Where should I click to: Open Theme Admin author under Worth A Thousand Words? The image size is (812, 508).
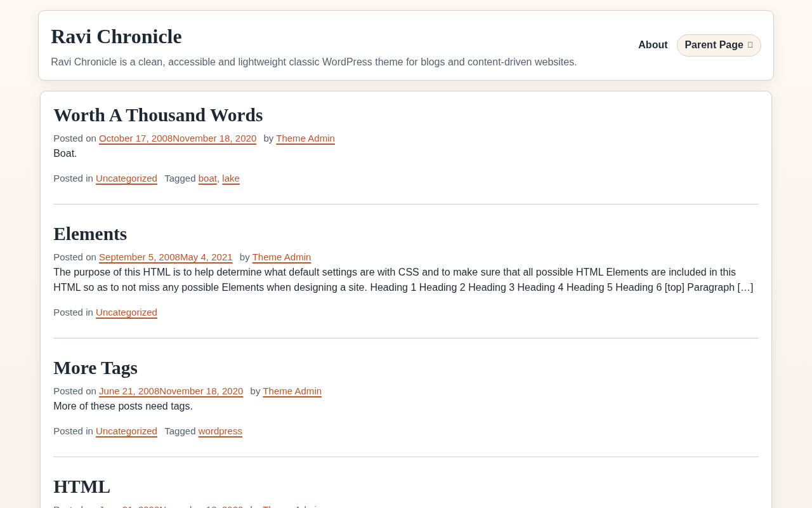coord(305,138)
